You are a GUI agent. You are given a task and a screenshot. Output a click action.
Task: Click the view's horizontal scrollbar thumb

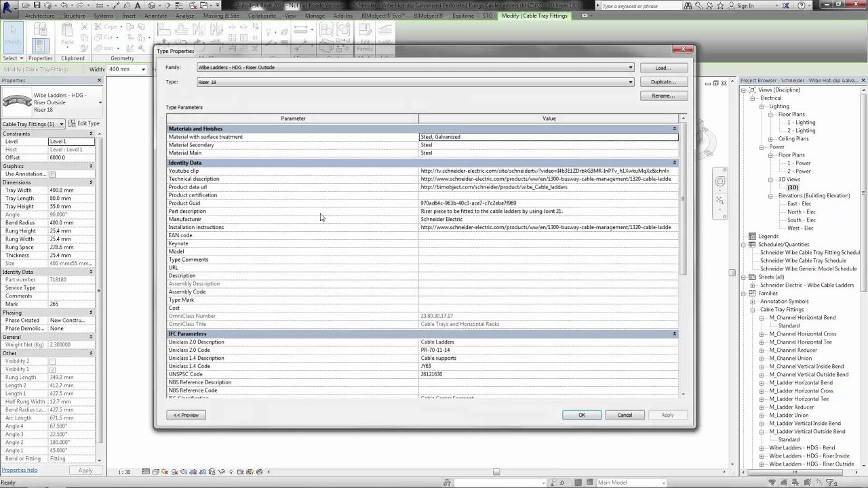pyautogui.click(x=496, y=472)
